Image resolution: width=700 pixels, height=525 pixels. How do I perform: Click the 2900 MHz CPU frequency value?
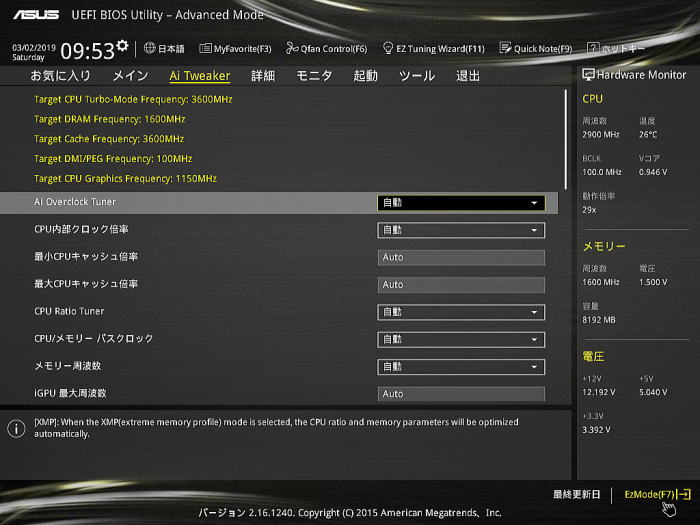pyautogui.click(x=601, y=134)
